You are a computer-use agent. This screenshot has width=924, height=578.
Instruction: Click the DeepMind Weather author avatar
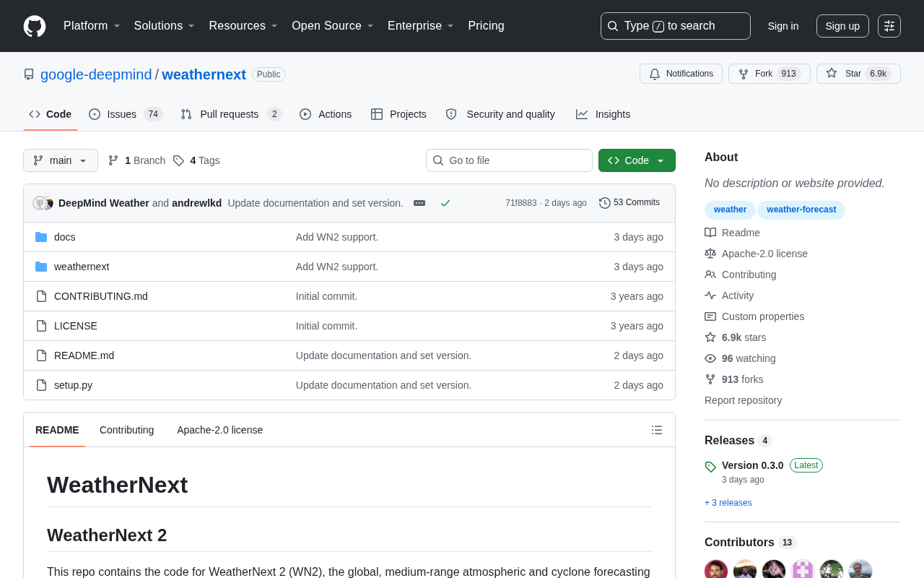coord(40,203)
